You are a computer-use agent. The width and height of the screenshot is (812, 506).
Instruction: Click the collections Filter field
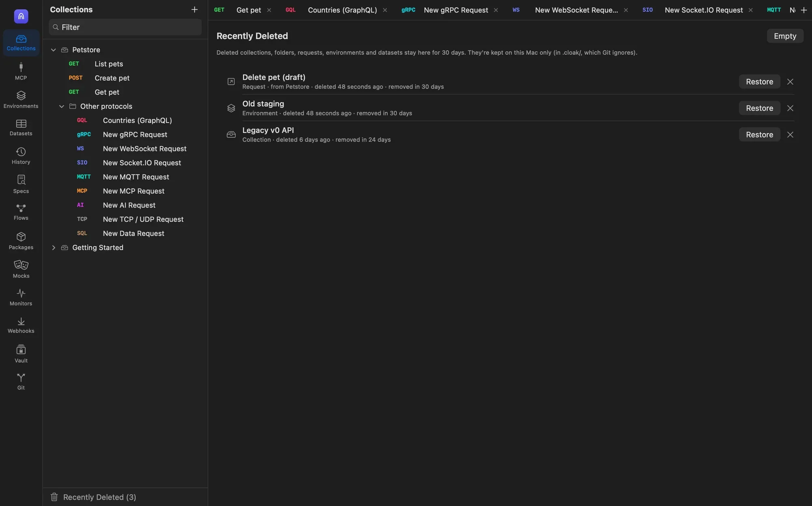click(x=125, y=27)
